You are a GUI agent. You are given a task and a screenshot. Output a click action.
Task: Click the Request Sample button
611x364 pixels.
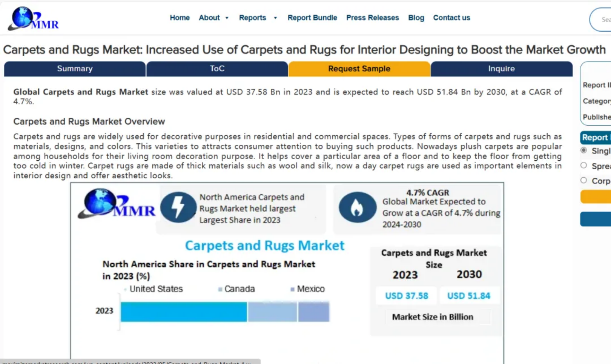pyautogui.click(x=359, y=69)
